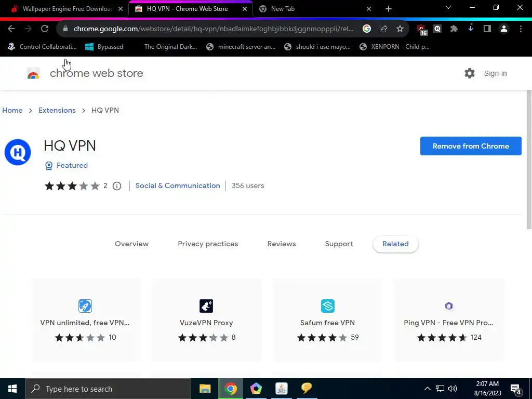Open the Java cup taskbar app
Image resolution: width=532 pixels, height=399 pixels.
point(281,389)
